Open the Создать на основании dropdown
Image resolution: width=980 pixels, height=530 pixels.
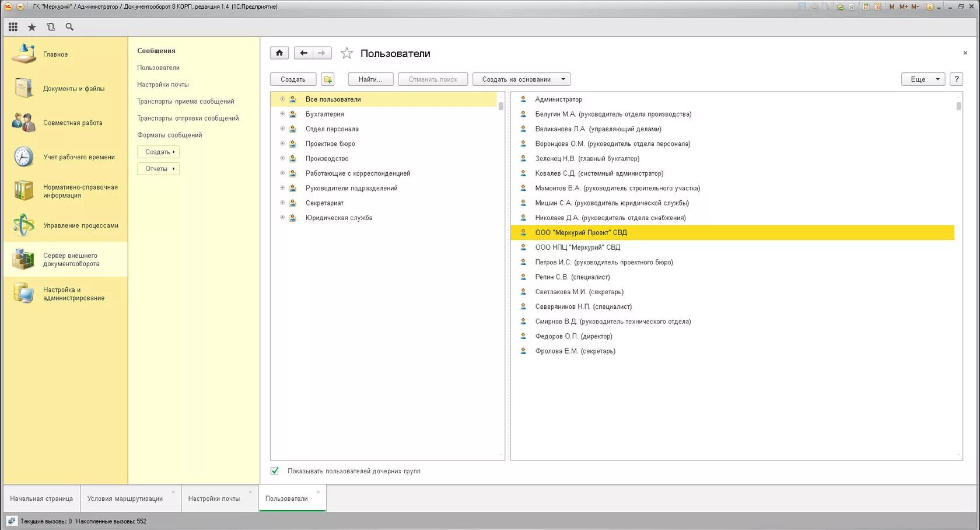coord(521,79)
